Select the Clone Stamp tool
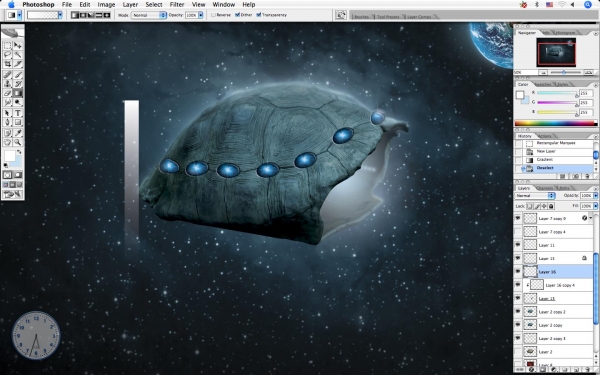The width and height of the screenshot is (600, 375). coord(7,84)
